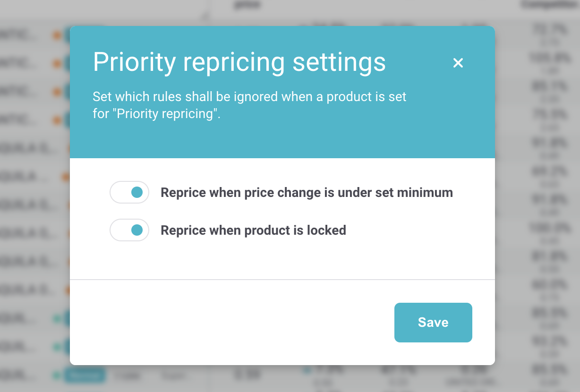Close the Priority repricing settings dialog
Screen dimensions: 580x392
[458, 63]
